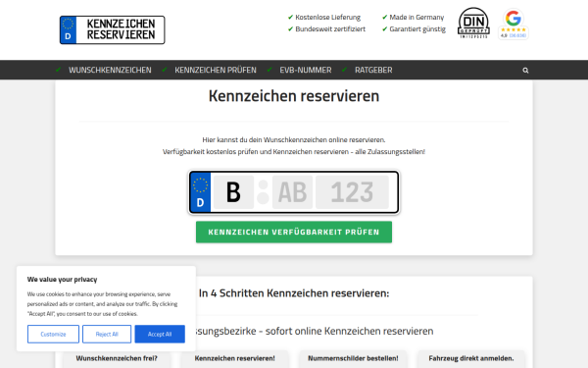Click Reject All in cookie banner
The image size is (588, 368).
(107, 335)
